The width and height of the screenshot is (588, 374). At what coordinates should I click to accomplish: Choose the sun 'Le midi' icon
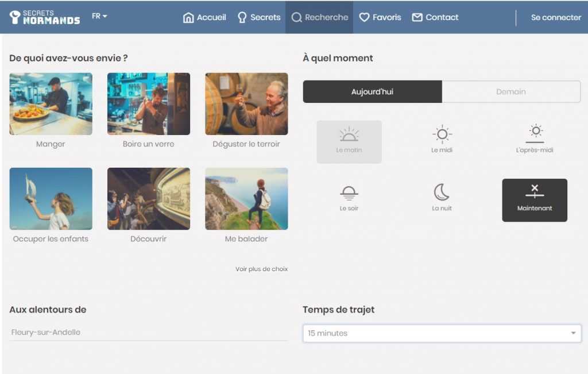(x=442, y=135)
